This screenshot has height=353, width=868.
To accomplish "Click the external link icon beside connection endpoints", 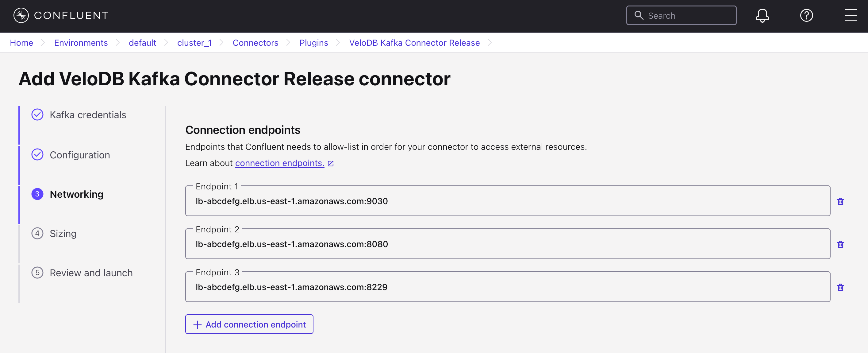I will (331, 164).
